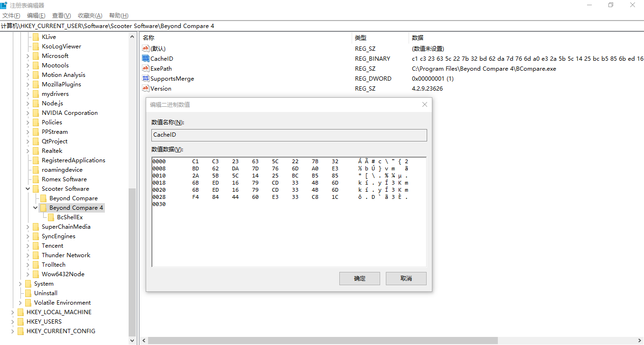Click hex byte F4 in row 0028
This screenshot has width=644, height=345.
[196, 197]
